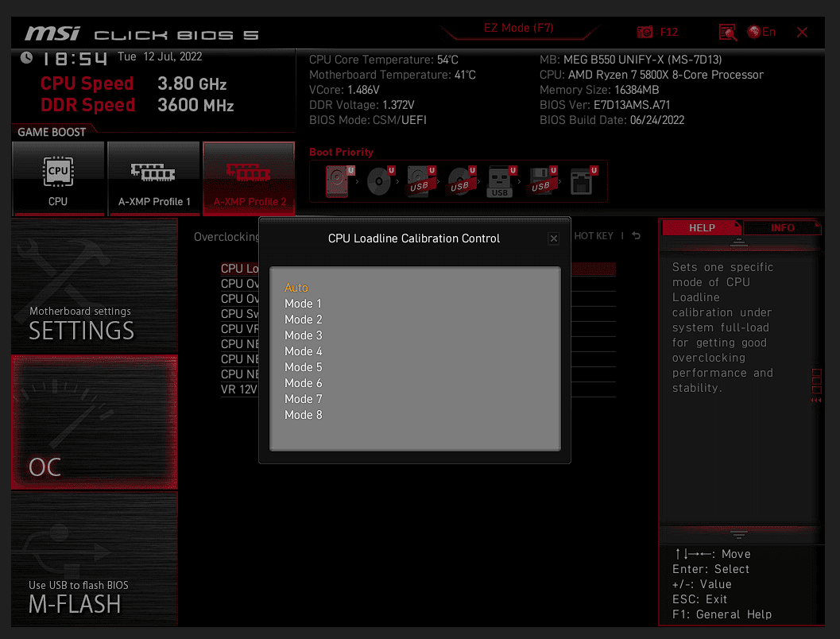Open M-FLASH BIOS flashing utility
The image size is (840, 639).
[x=95, y=558]
